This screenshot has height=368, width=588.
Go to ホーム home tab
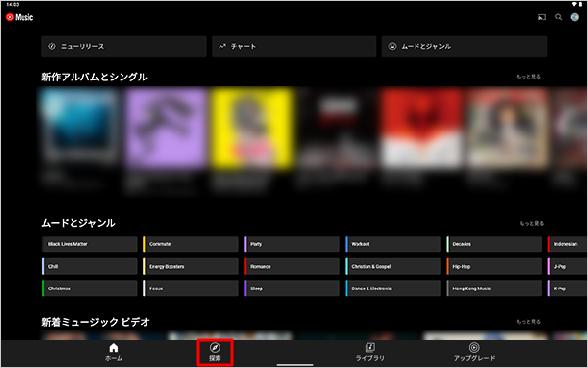[x=114, y=352]
